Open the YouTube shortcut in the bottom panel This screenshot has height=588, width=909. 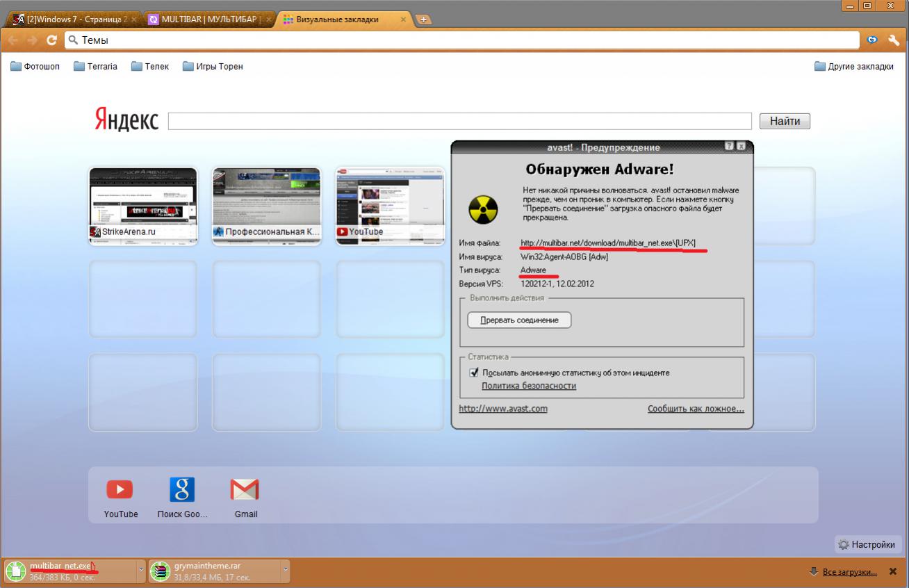120,490
